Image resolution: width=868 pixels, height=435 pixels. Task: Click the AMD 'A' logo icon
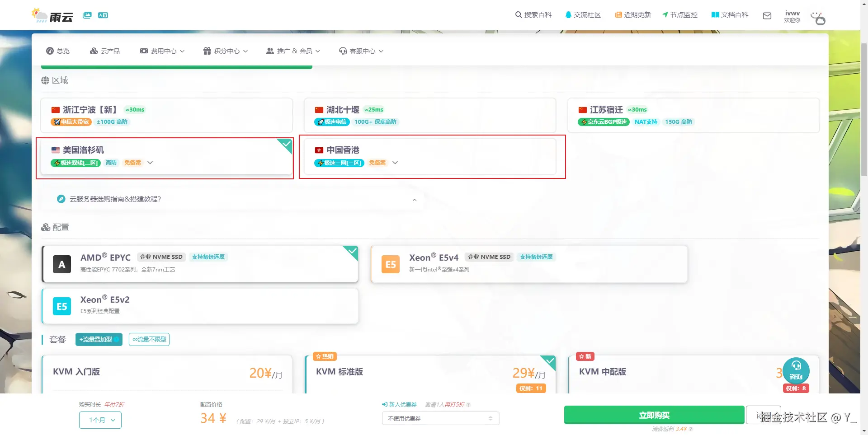(62, 264)
